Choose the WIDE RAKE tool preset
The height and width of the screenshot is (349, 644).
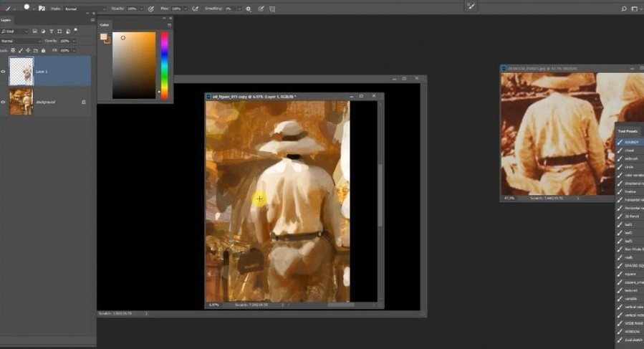point(630,323)
